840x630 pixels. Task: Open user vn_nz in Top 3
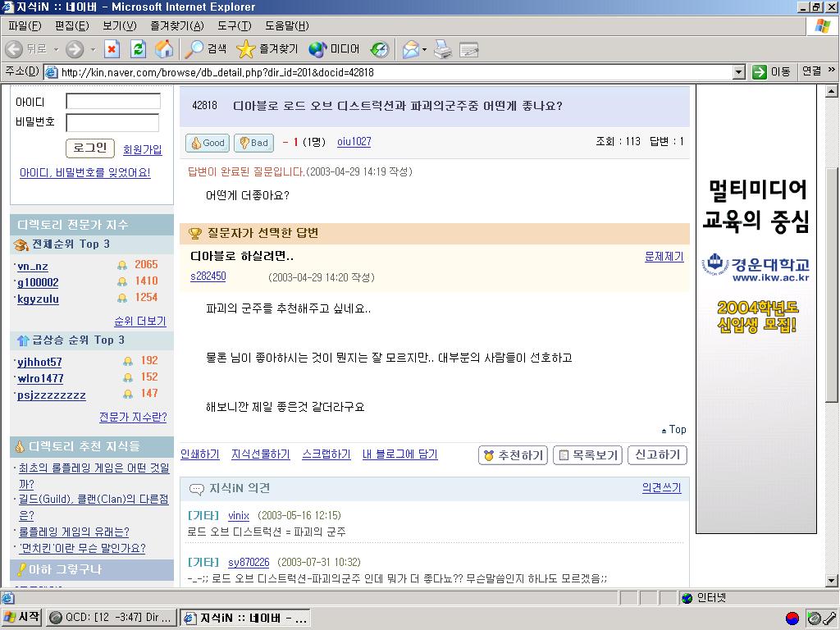(x=33, y=267)
